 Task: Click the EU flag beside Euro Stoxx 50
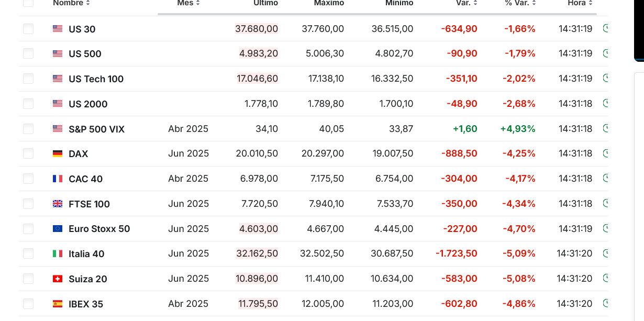tap(58, 228)
